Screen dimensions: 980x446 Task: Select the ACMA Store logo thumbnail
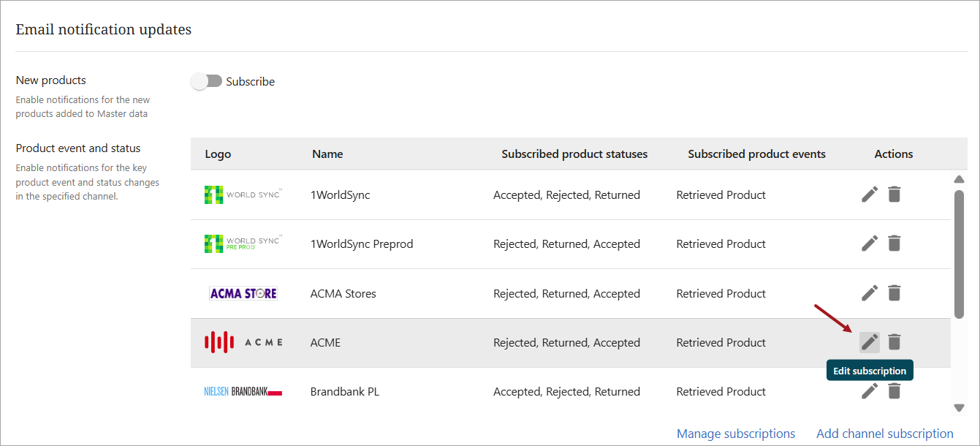(243, 293)
